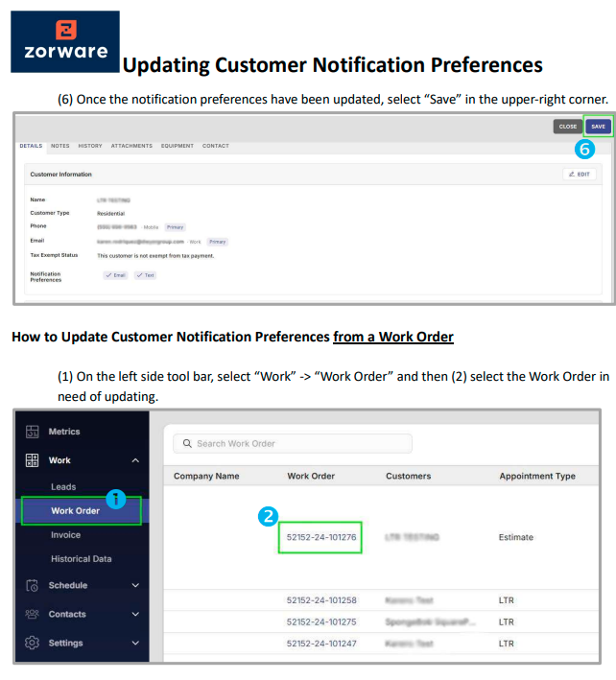616x680 pixels.
Task: Open work order 52152-24-101258
Action: pos(321,600)
